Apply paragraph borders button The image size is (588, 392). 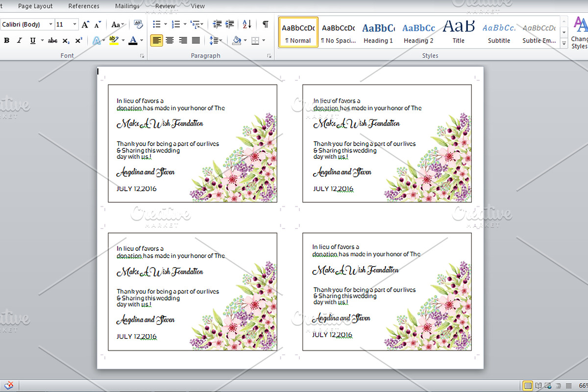point(255,41)
